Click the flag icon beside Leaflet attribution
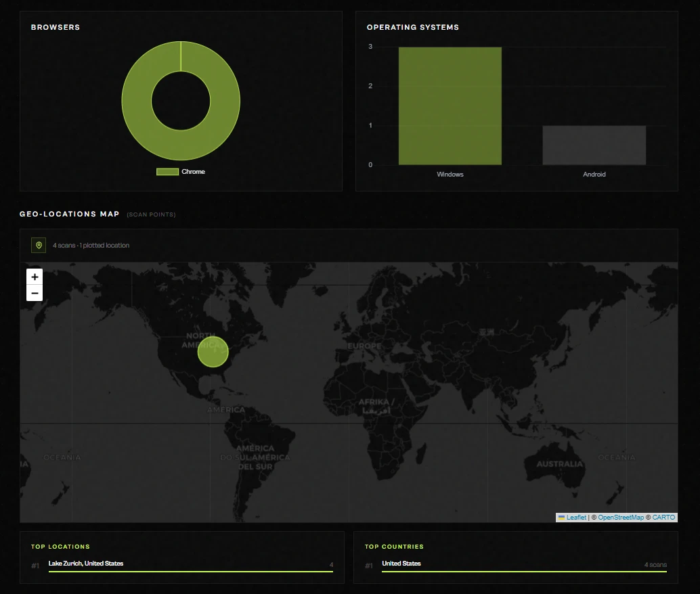 pos(561,518)
